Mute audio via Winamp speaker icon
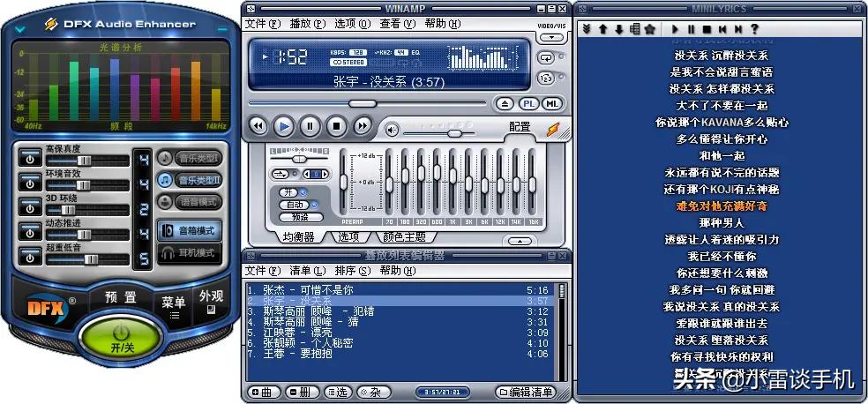Viewport: 868px width, 404px height. click(393, 130)
